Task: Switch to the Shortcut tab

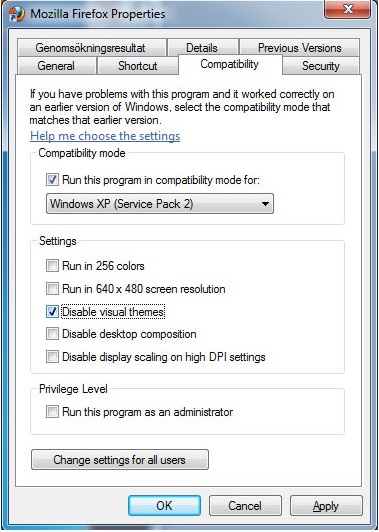Action: click(137, 65)
